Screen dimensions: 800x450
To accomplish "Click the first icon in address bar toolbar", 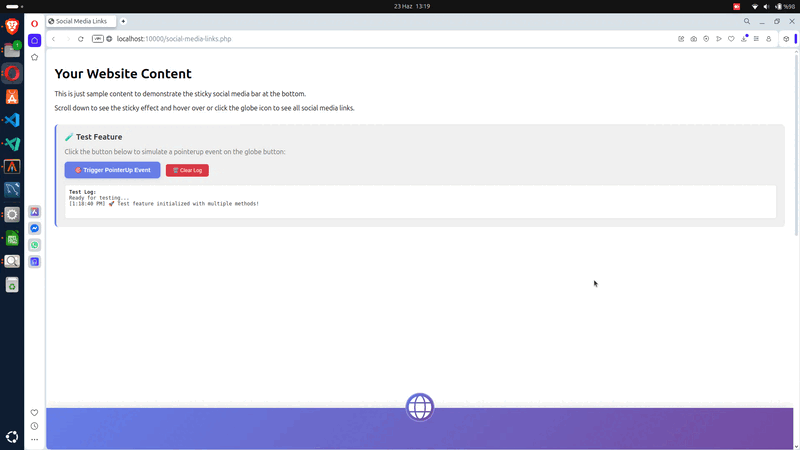I will [681, 39].
